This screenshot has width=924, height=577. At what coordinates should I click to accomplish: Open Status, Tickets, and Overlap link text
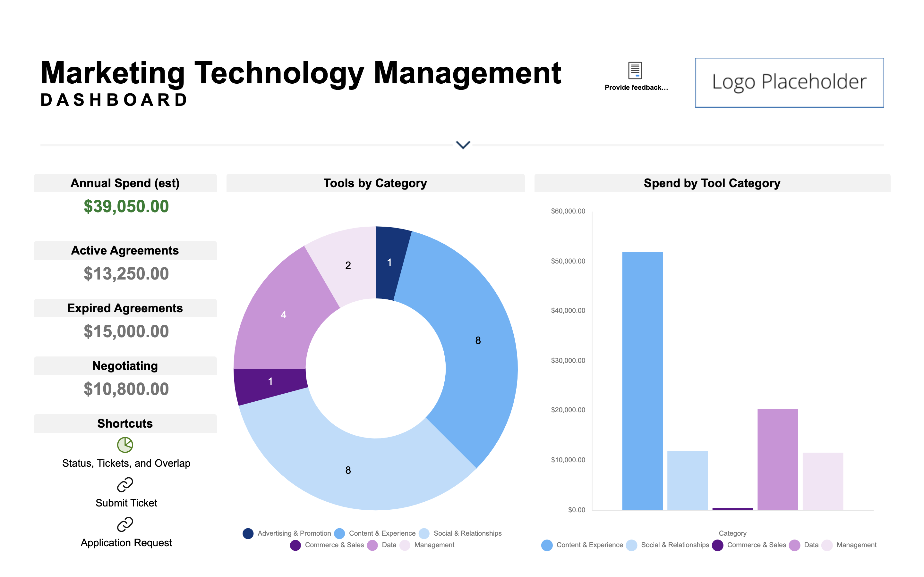click(x=126, y=463)
